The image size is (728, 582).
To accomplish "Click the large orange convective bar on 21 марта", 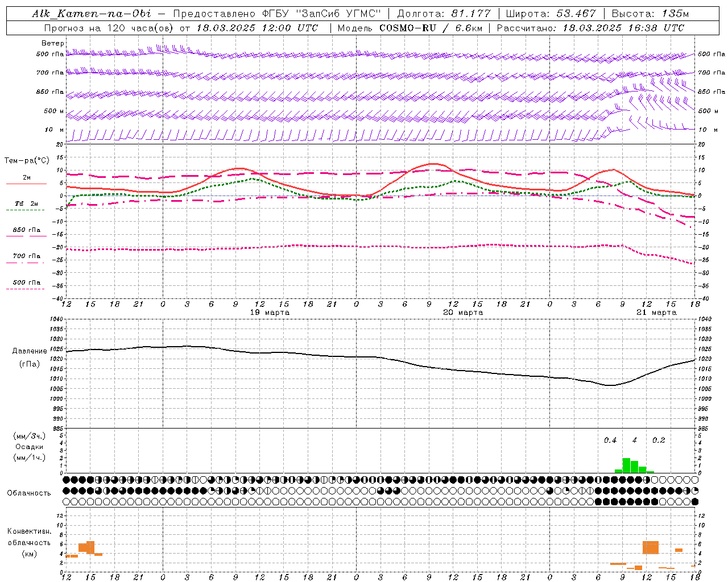I will pos(651,547).
